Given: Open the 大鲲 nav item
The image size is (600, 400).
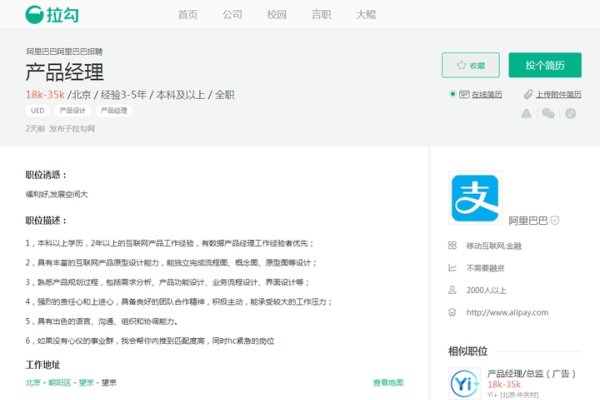Looking at the screenshot, I should (x=366, y=15).
